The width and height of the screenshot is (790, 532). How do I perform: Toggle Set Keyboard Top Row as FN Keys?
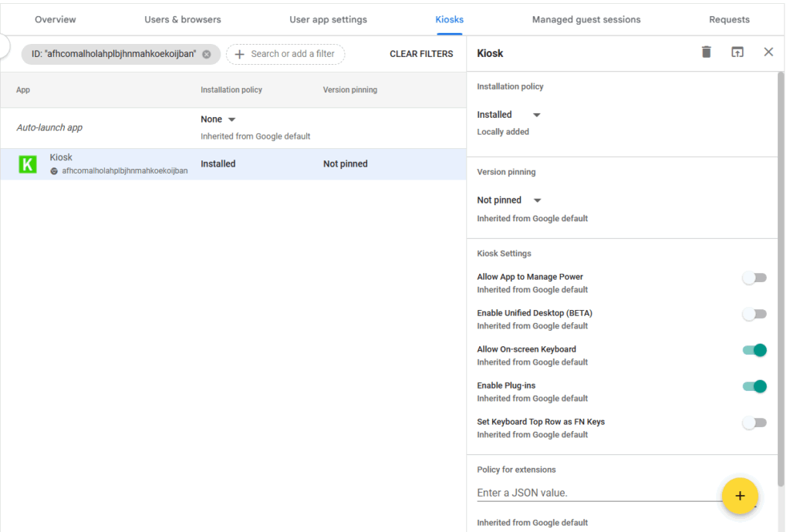pos(754,423)
